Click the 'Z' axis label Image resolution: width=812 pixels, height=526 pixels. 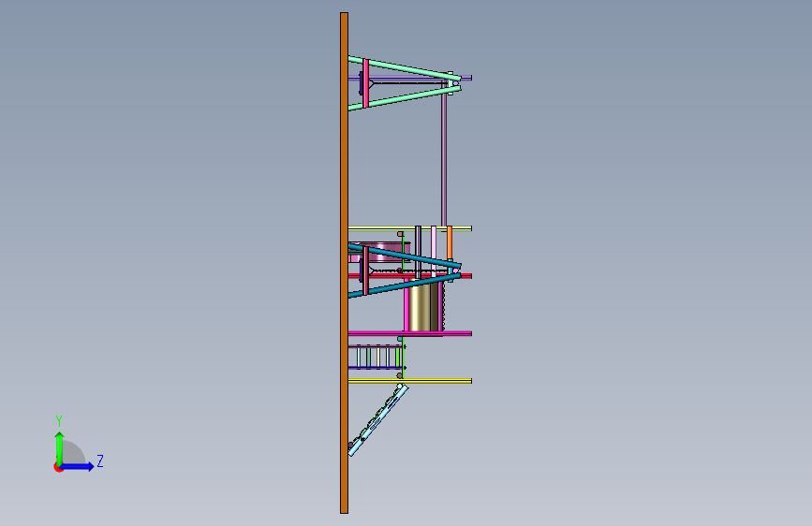tap(100, 460)
